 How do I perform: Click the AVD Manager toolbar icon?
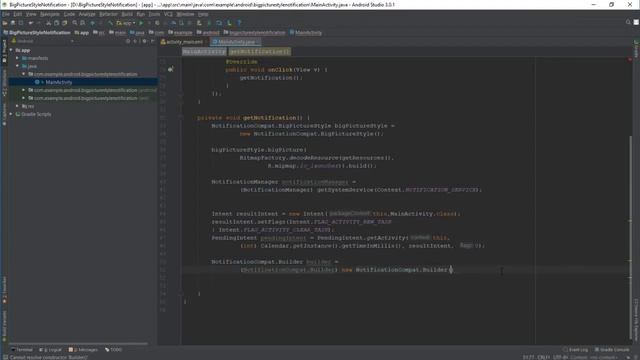point(200,23)
